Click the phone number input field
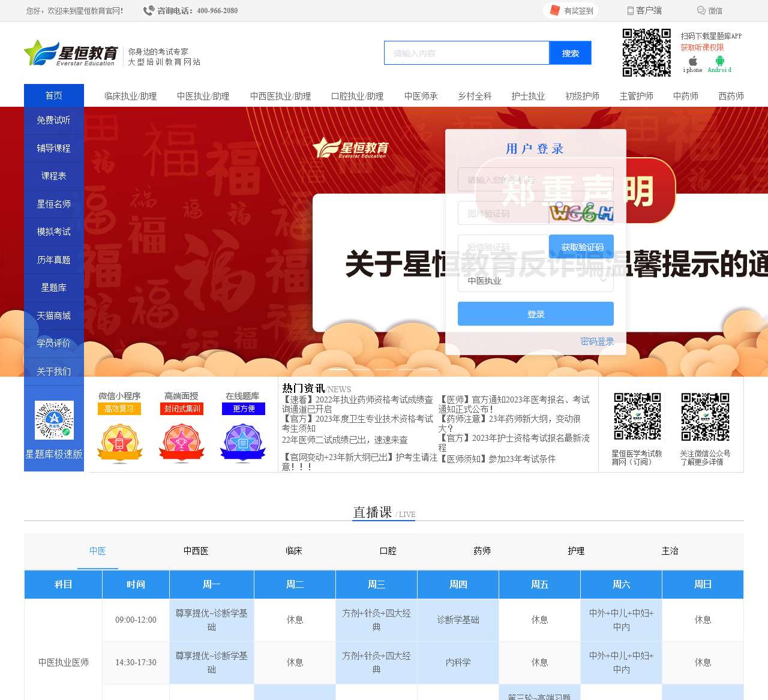768x700 pixels. pos(535,179)
